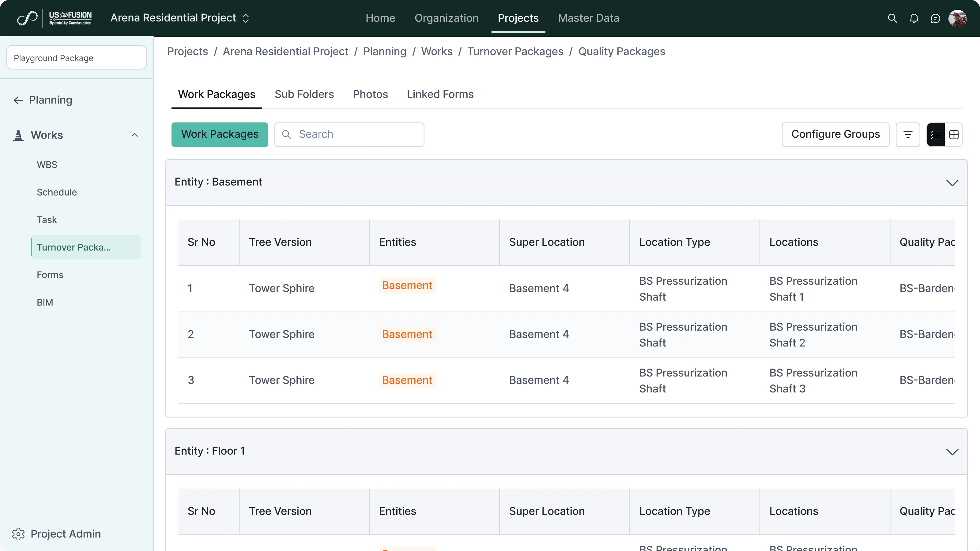Click the Project Admin gear icon
The height and width of the screenshot is (551, 980).
point(18,534)
